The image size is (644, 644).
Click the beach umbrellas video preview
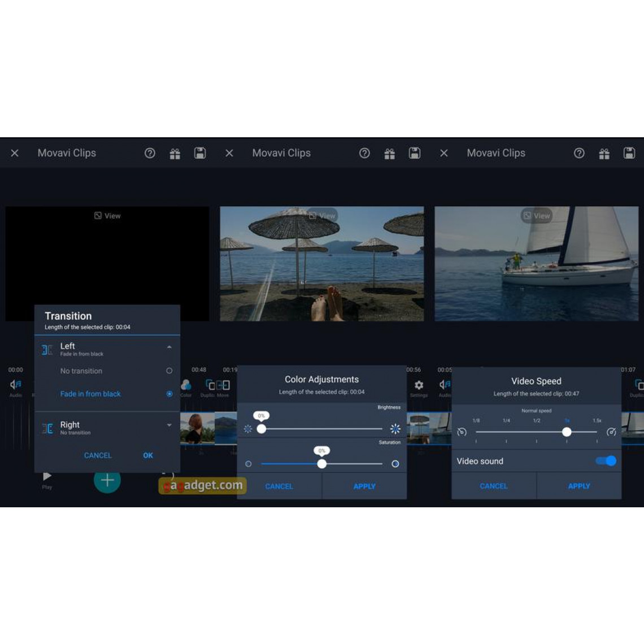click(322, 264)
